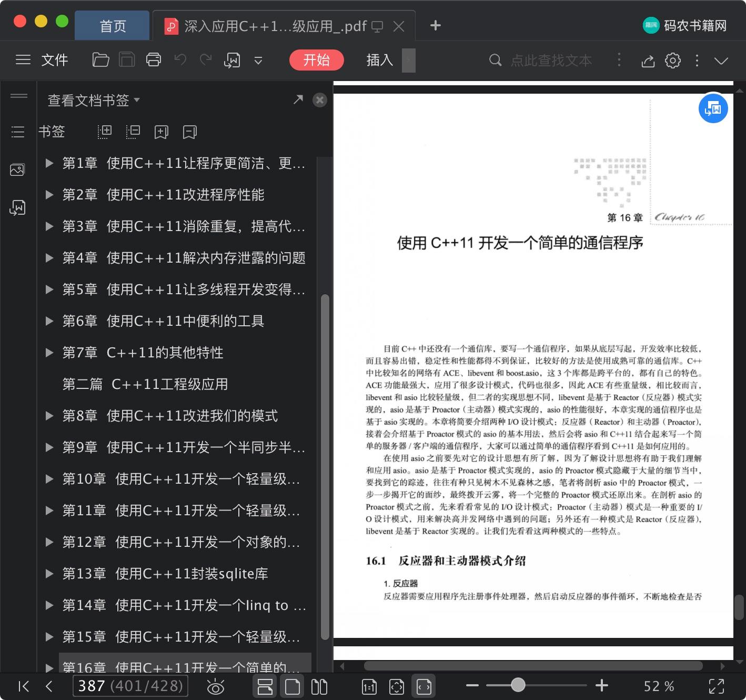Screen dimensions: 746x700
Task: Close the bookmark panel
Action: (320, 100)
